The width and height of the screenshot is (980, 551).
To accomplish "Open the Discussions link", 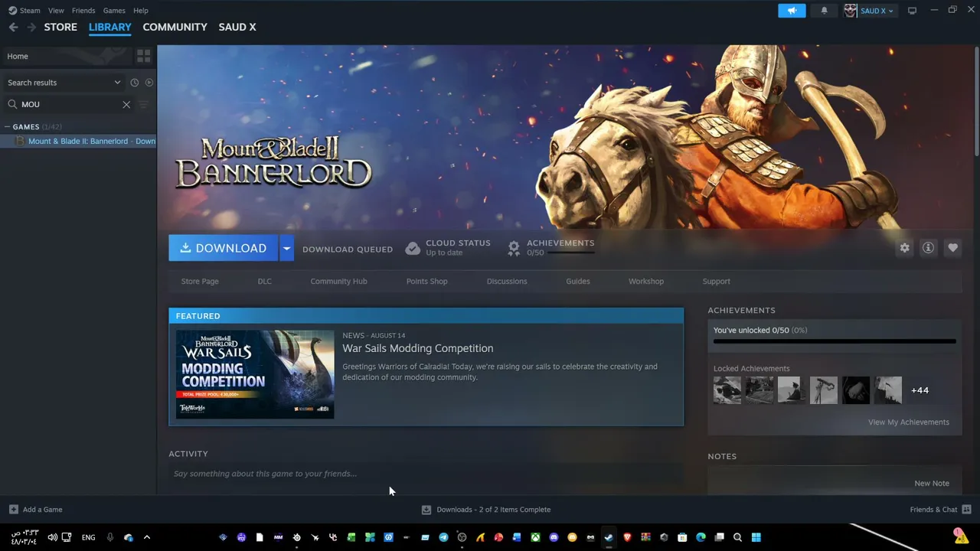I will (507, 281).
